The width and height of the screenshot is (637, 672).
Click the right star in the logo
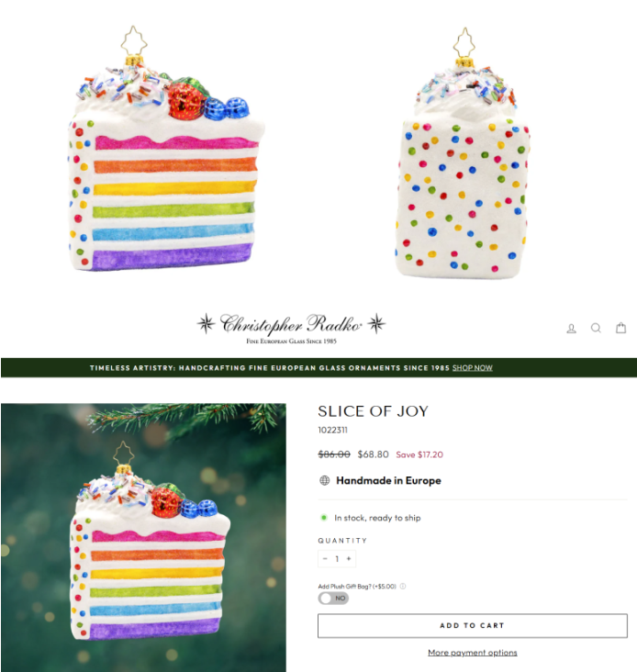tap(376, 323)
